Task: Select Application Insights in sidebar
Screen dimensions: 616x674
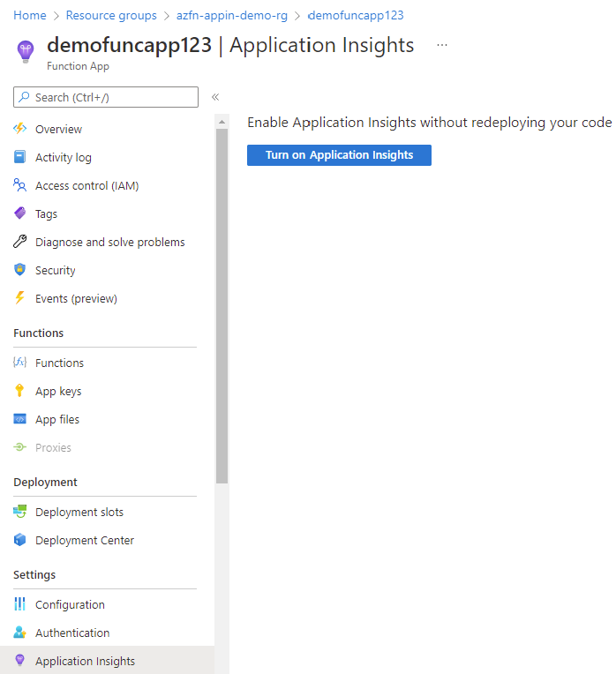Action: tap(105, 660)
